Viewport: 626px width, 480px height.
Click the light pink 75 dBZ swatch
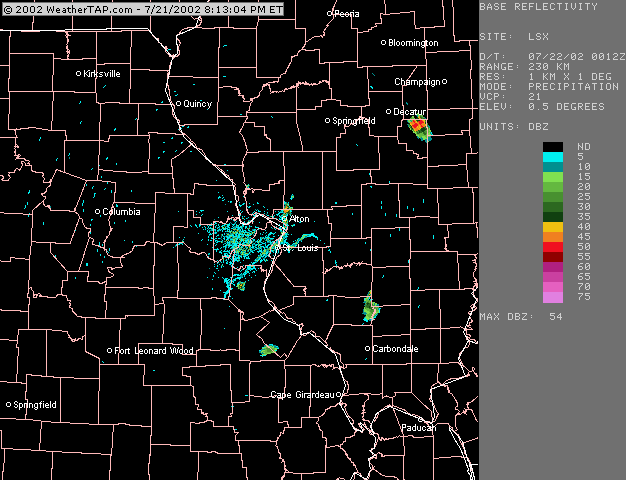pyautogui.click(x=553, y=297)
